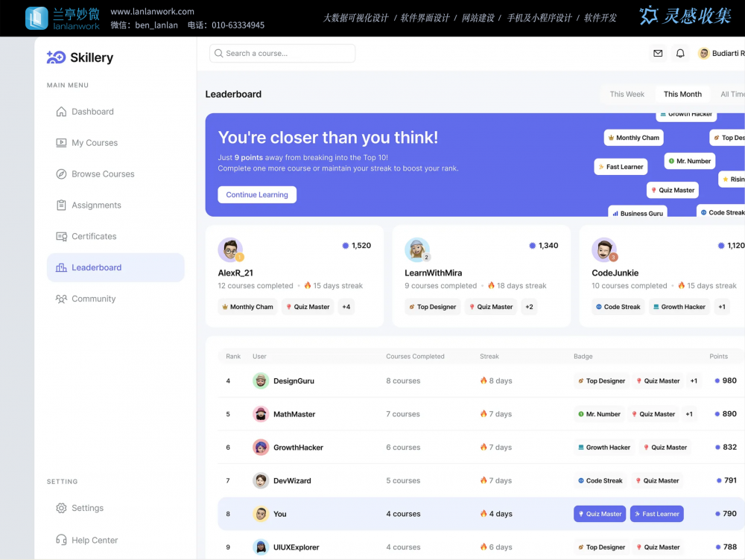
Task: Click the My Courses play icon
Action: click(61, 143)
